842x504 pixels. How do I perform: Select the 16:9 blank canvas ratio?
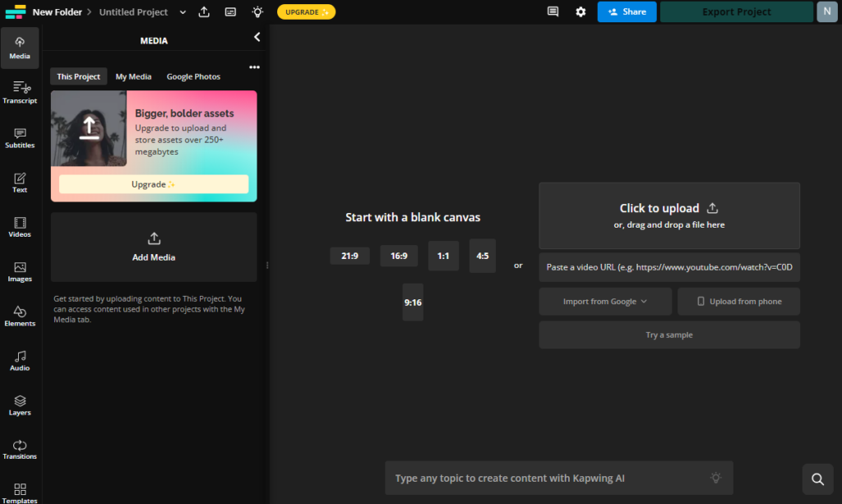[x=399, y=256]
